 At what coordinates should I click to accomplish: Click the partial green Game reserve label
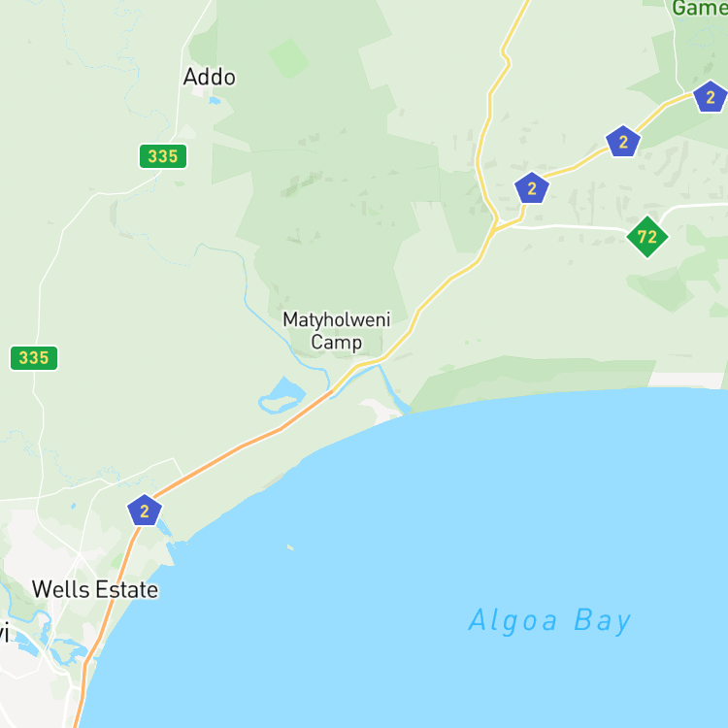coord(700,9)
